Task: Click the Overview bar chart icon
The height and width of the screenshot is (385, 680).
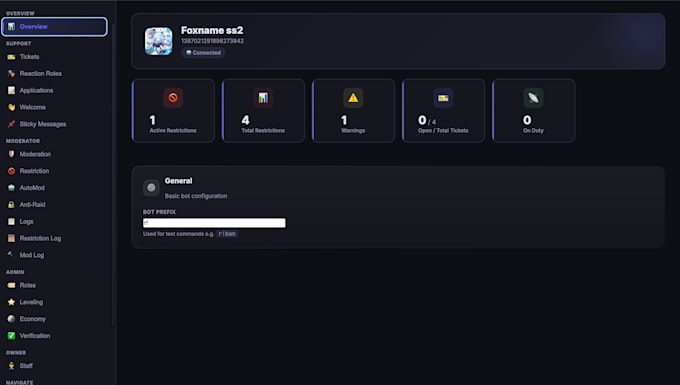Action: tap(11, 27)
